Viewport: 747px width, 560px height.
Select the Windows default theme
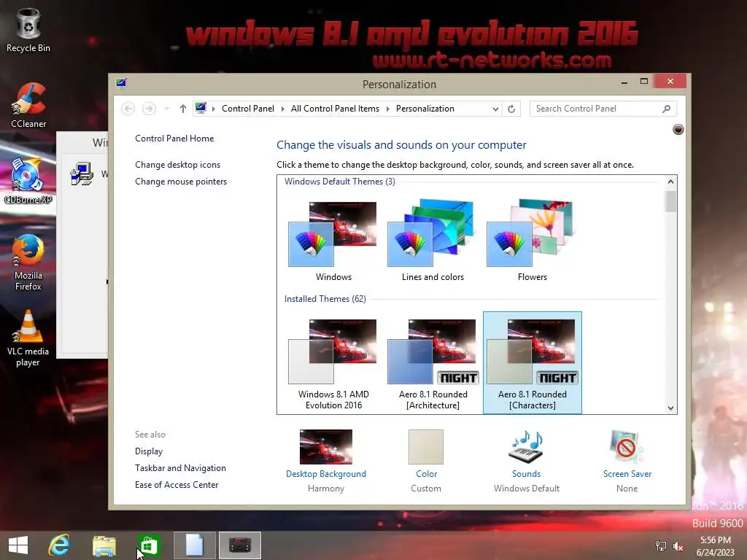coord(333,241)
